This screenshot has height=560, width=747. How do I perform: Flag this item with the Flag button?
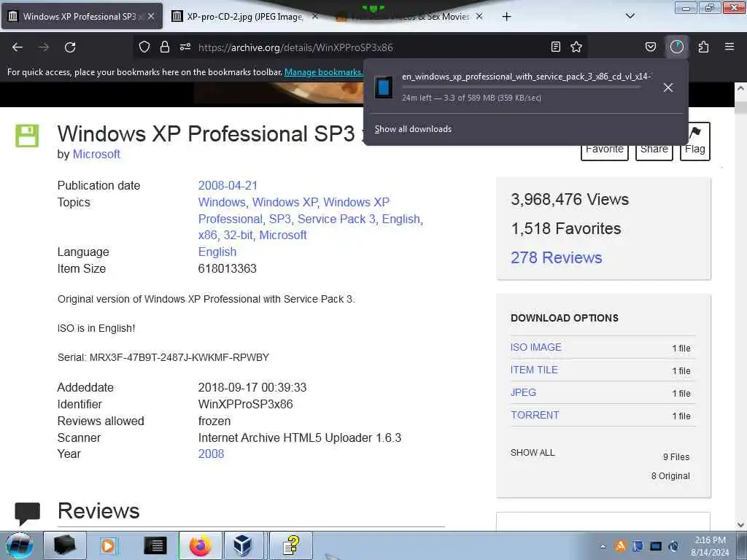[695, 141]
